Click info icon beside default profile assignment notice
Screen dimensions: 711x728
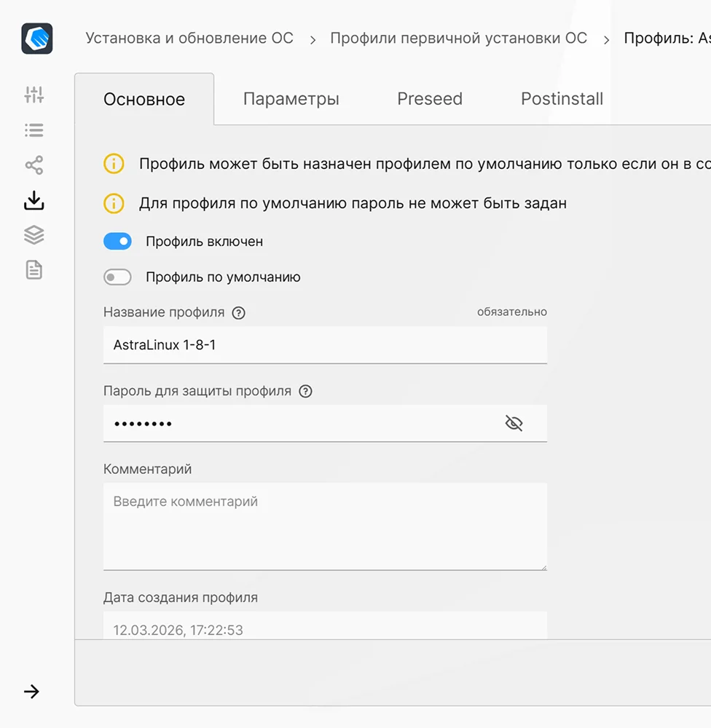click(114, 164)
